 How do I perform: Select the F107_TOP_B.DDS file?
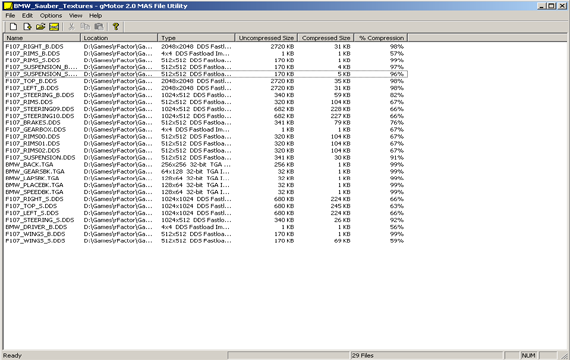coord(31,81)
